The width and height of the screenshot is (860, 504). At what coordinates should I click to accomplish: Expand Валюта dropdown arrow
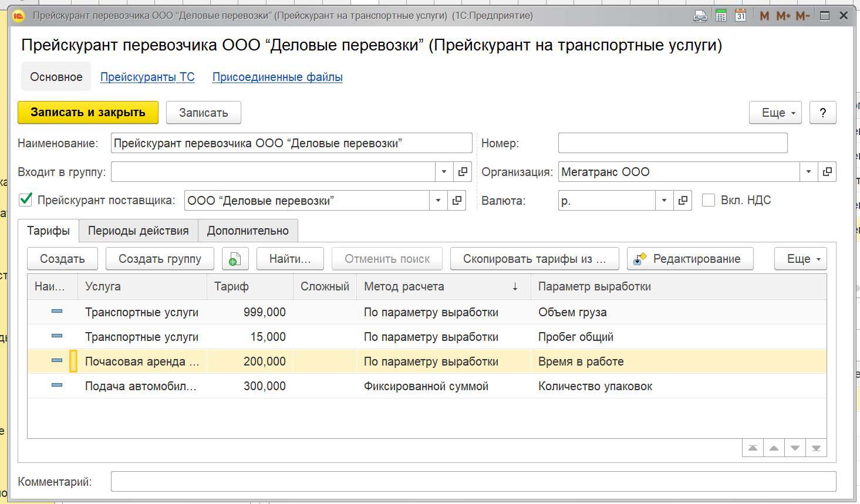664,201
